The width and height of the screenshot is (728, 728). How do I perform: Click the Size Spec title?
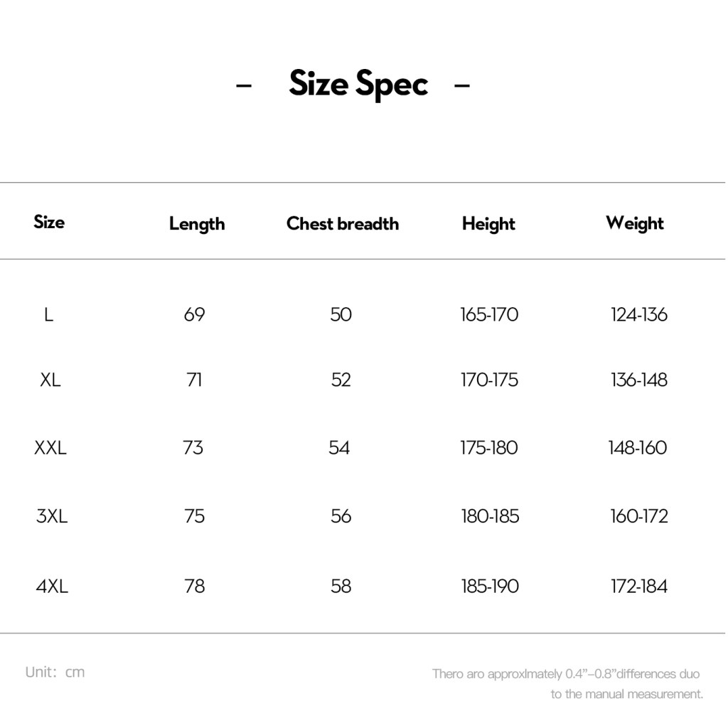click(358, 84)
